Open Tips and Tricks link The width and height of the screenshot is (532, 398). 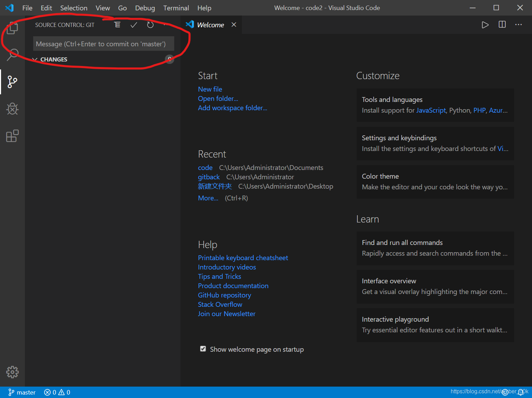tap(220, 276)
